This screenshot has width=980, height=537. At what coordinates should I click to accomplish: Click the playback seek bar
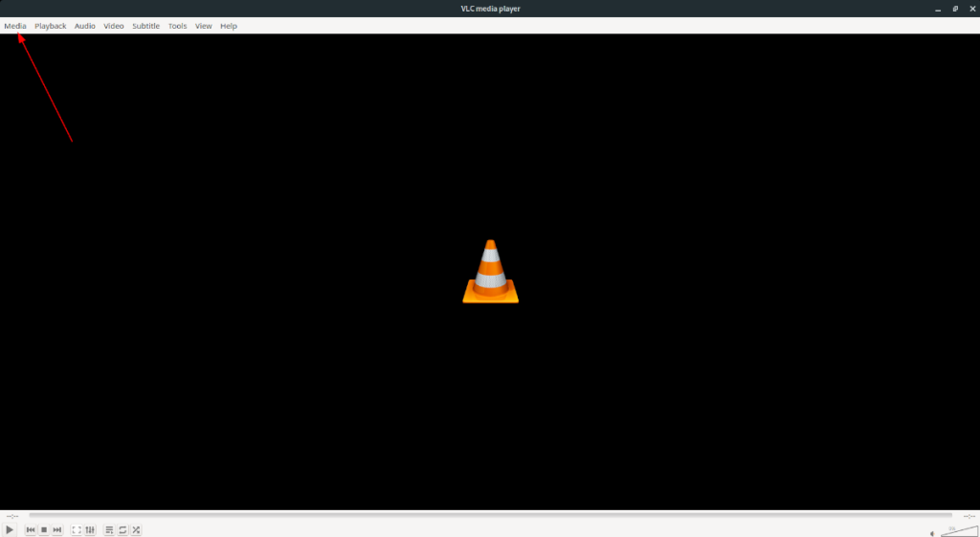(490, 516)
